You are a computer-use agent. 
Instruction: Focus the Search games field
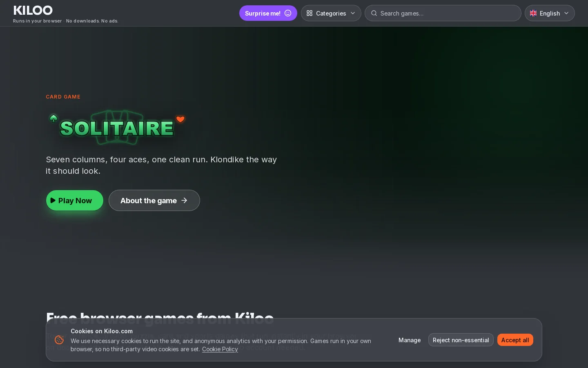pos(443,13)
